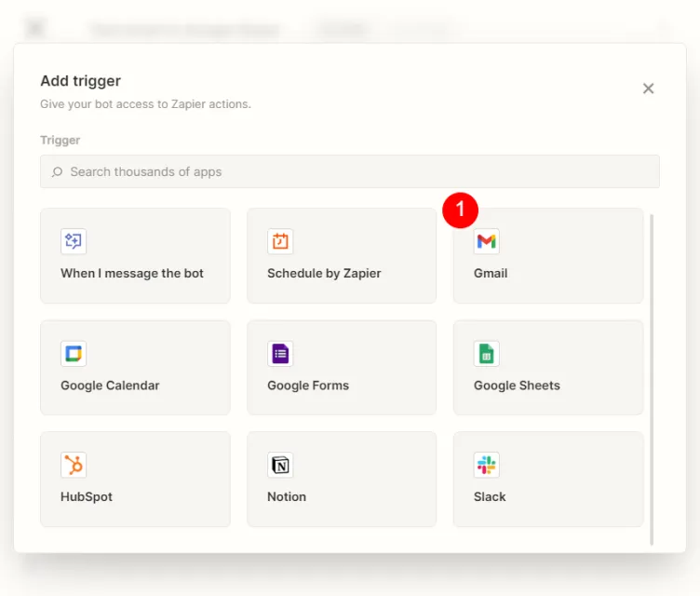Viewport: 700px width, 596px height.
Task: Choose the "When I message the bot" trigger
Action: (x=132, y=274)
